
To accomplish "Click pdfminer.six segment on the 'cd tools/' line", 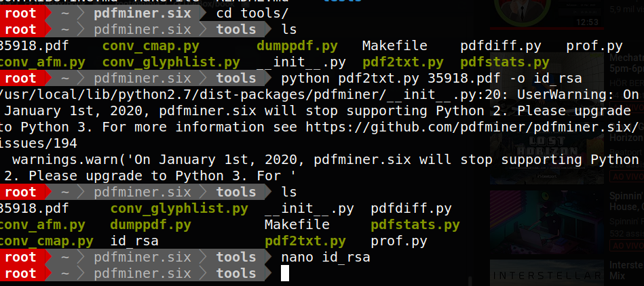I will [143, 13].
